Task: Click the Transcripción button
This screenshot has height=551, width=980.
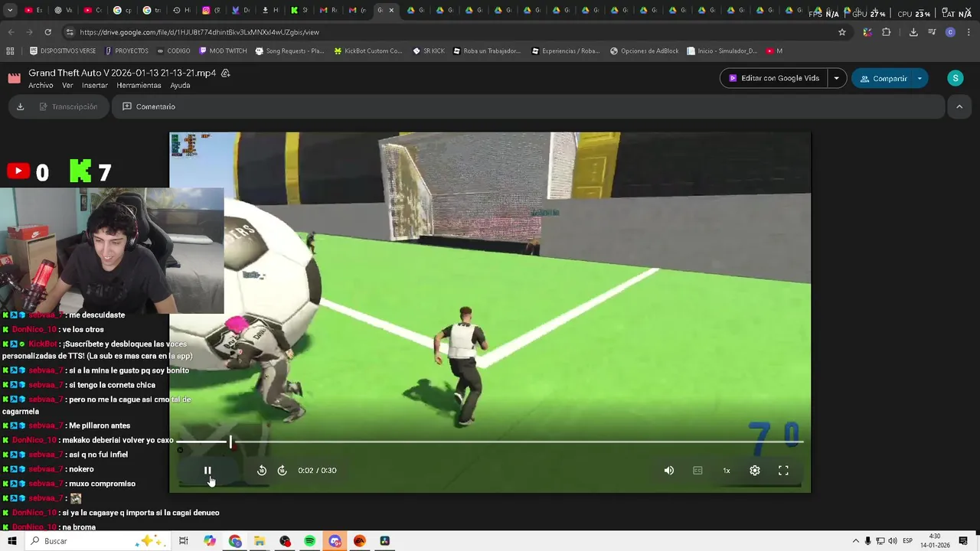Action: (67, 106)
